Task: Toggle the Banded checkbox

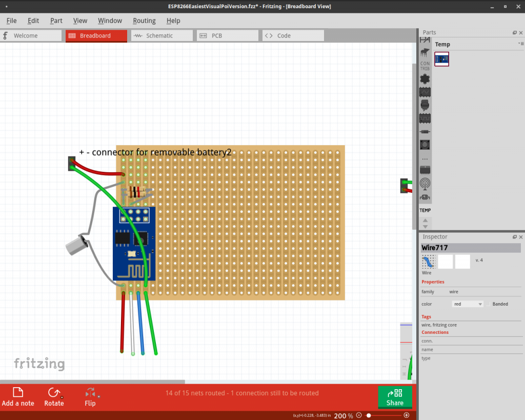Action: click(x=488, y=304)
